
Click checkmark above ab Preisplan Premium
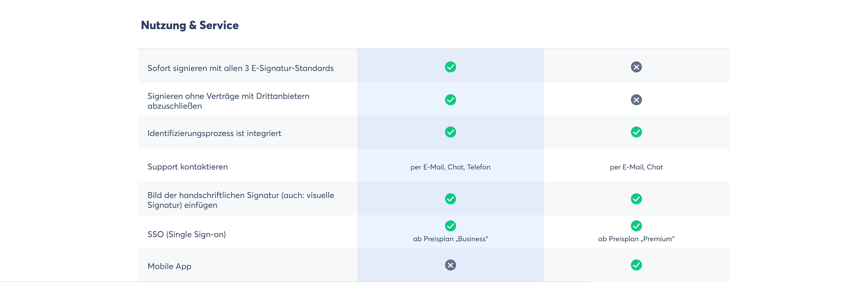tap(636, 226)
